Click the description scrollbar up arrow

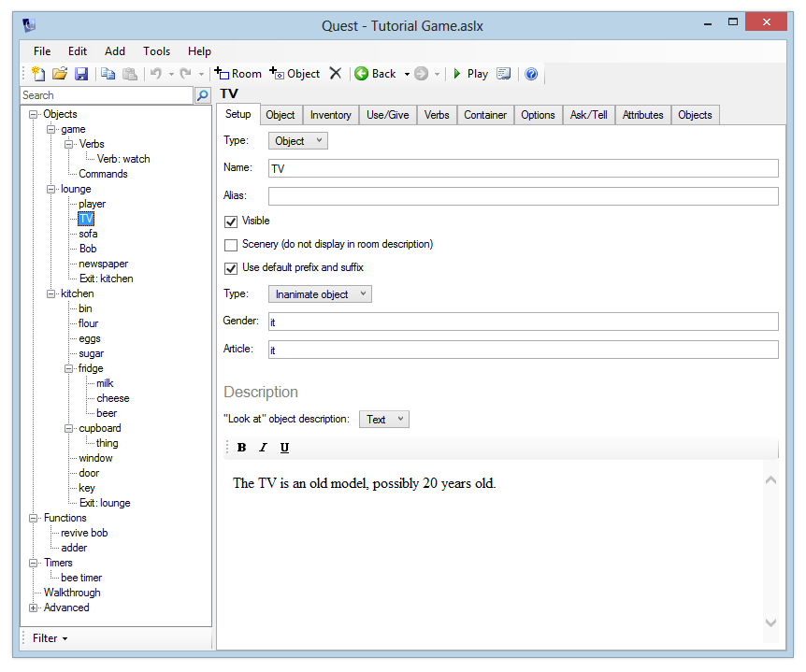tap(771, 480)
